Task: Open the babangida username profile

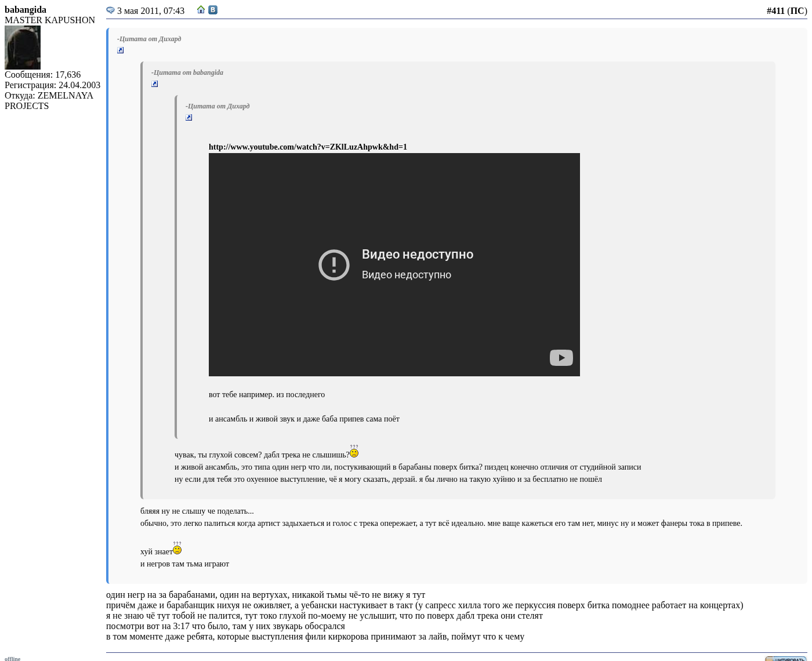Action: click(x=26, y=10)
